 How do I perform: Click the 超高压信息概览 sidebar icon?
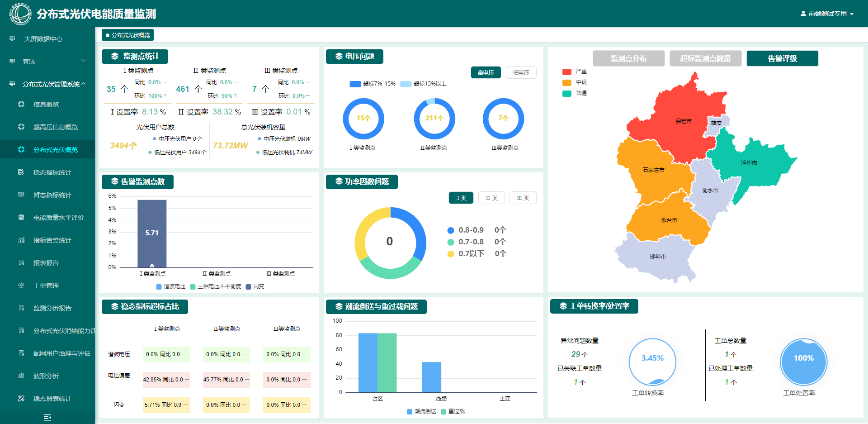pyautogui.click(x=21, y=127)
